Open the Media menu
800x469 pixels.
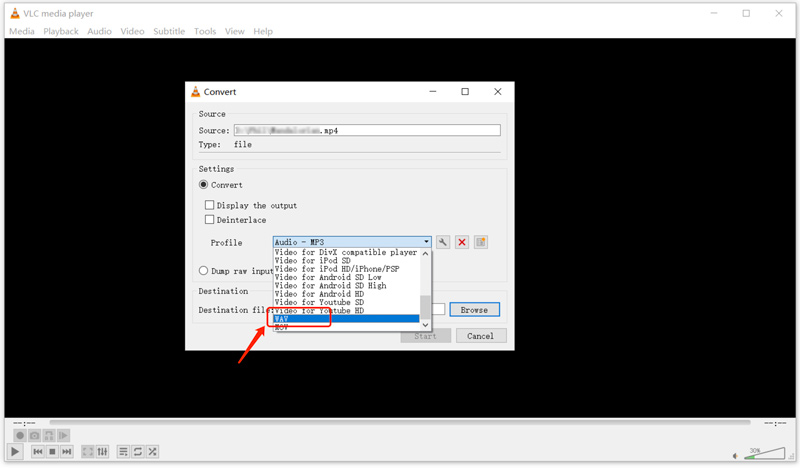22,31
